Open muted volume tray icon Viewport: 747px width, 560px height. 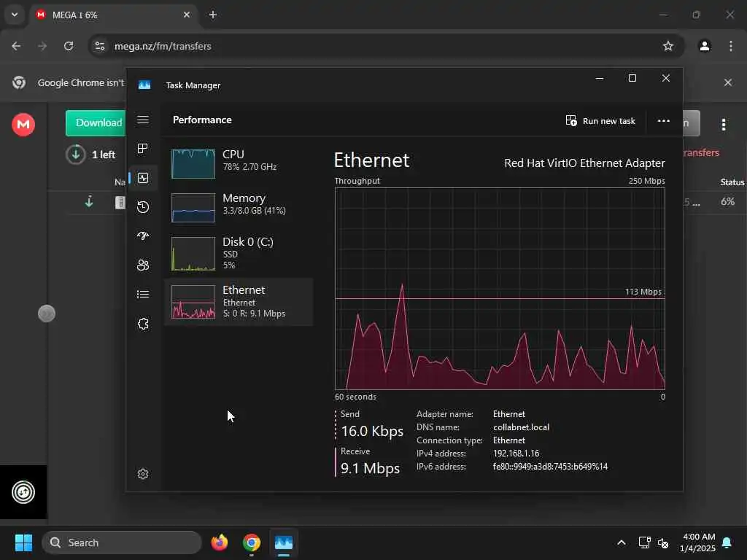pos(662,542)
